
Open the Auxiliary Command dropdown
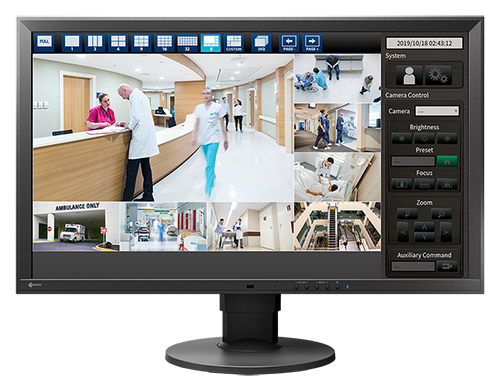point(413,266)
